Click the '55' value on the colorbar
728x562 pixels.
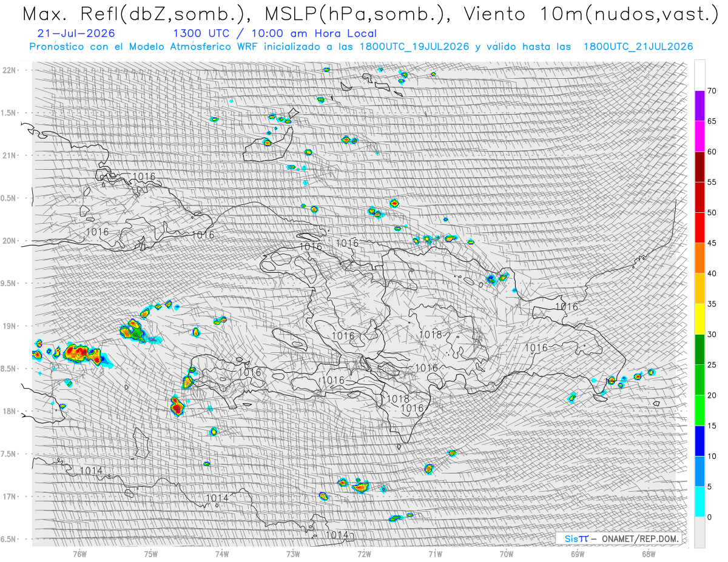712,182
